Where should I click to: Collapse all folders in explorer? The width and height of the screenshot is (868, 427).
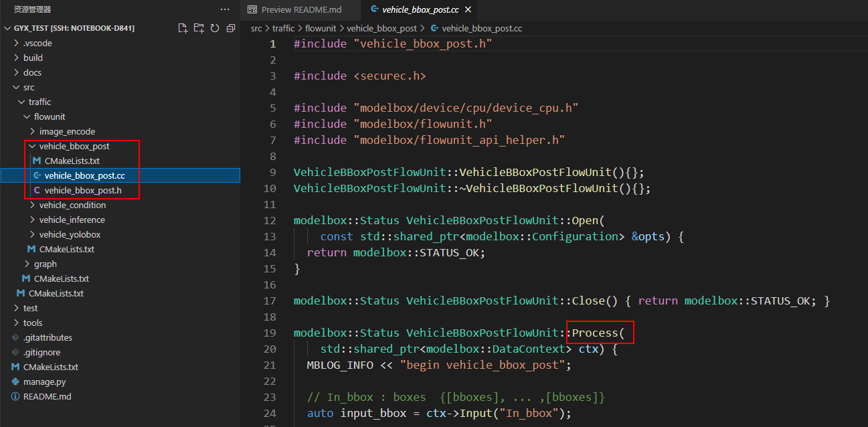point(231,28)
